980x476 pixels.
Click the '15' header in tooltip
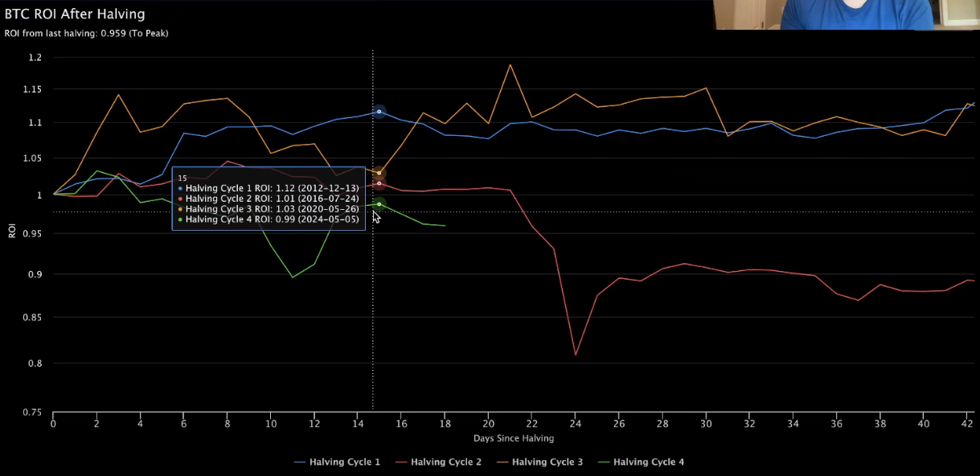(182, 178)
